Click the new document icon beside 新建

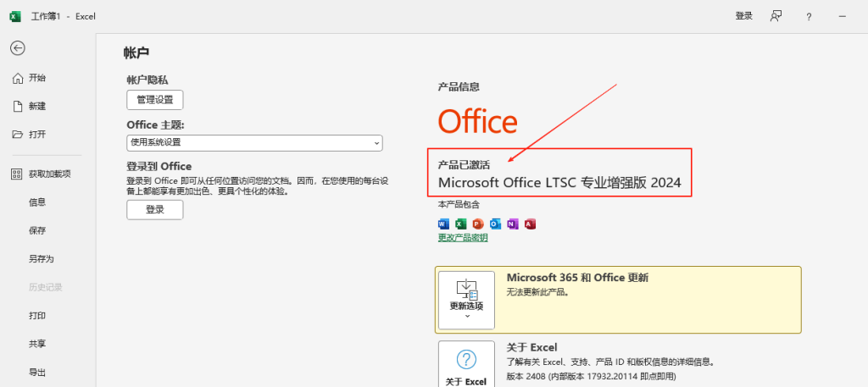click(18, 106)
